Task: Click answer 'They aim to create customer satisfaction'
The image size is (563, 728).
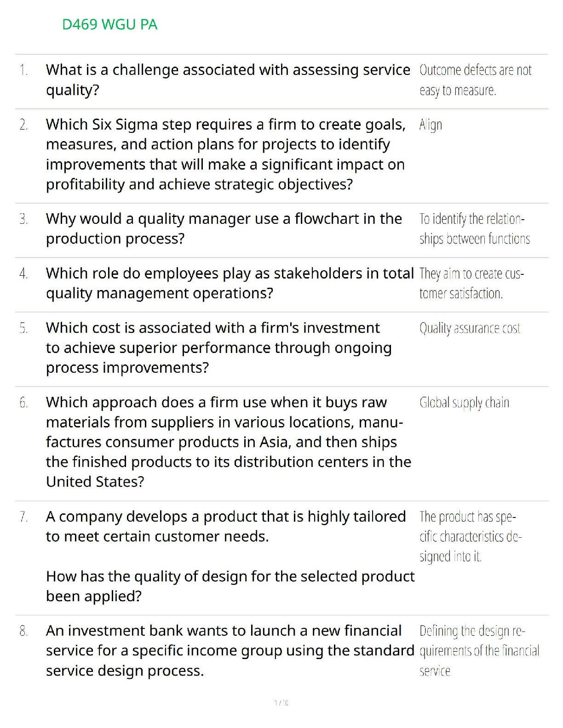Action: pos(471,283)
